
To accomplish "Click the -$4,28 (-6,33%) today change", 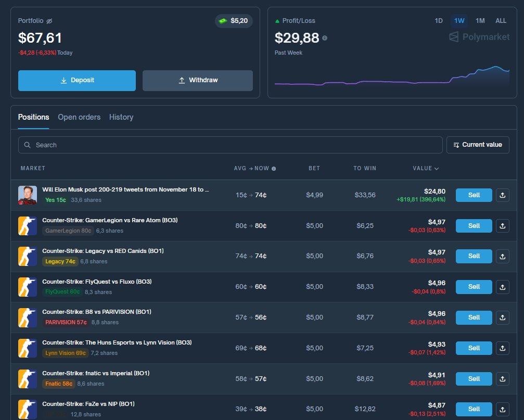I will click(37, 53).
